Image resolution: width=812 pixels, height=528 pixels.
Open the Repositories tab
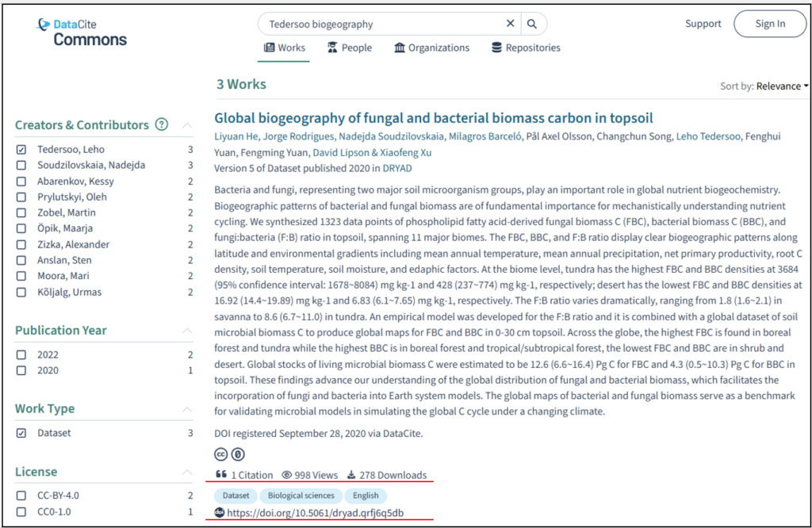[526, 48]
